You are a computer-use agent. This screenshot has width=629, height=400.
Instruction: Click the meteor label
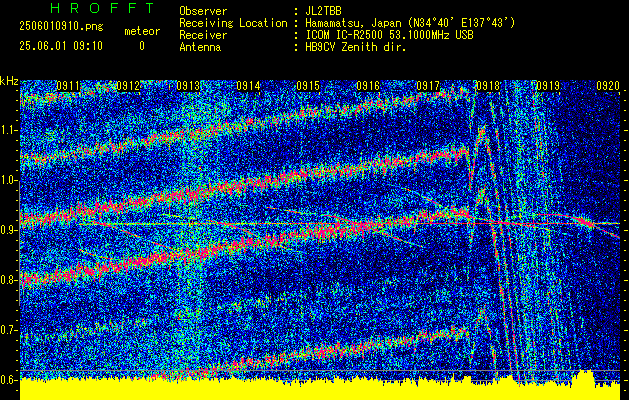click(x=142, y=31)
